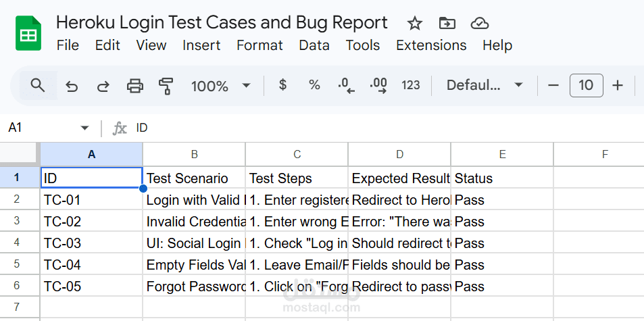Click the decrease decimal places icon
The width and height of the screenshot is (644, 321).
pyautogui.click(x=346, y=86)
